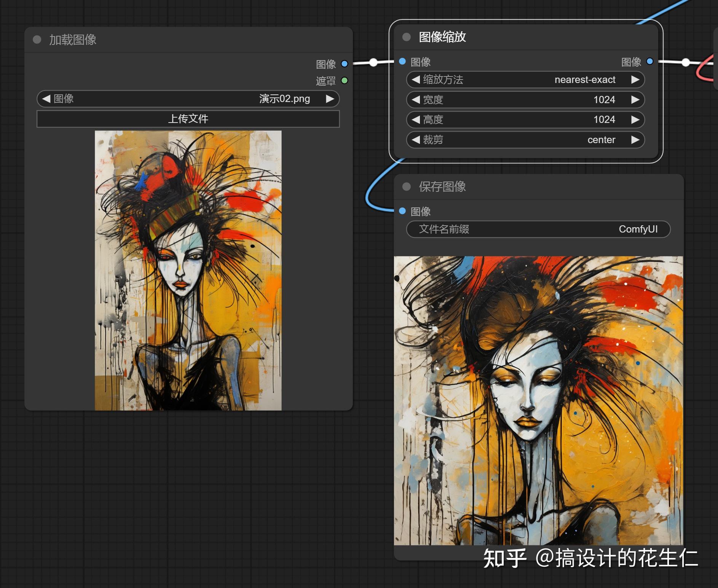Open the 裁剪 selector showing center

525,140
